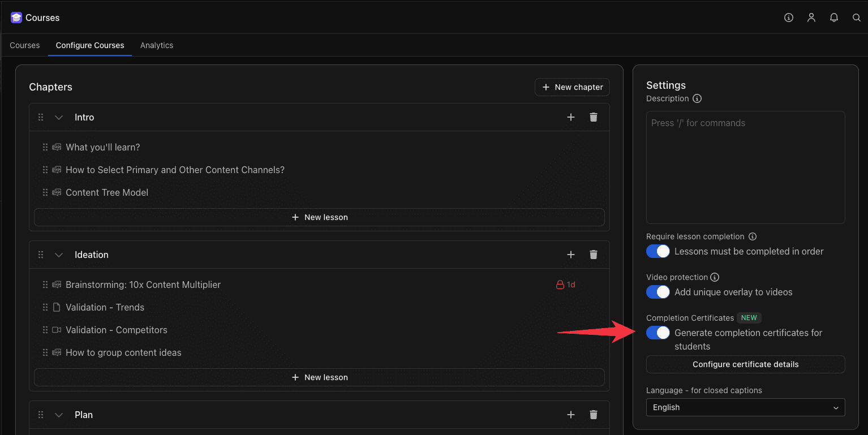
Task: Click the red lock icon on Brainstorming lesson
Action: pyautogui.click(x=560, y=285)
